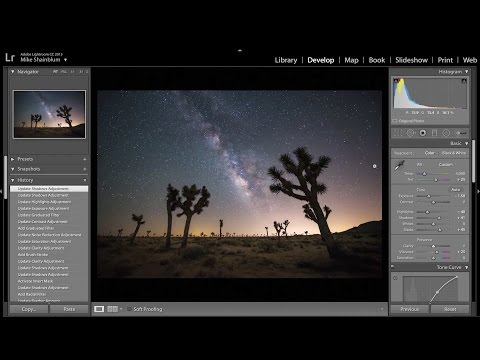Click the Paste button
480x360 pixels.
pos(69,309)
